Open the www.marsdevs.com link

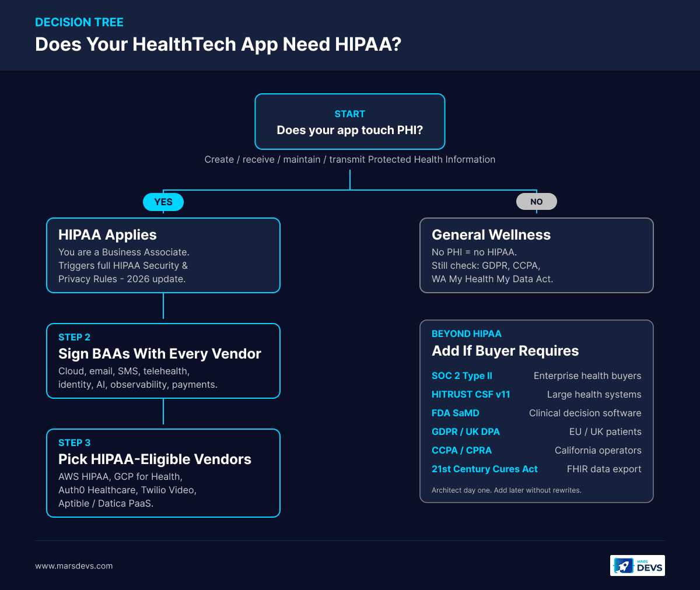(x=74, y=566)
